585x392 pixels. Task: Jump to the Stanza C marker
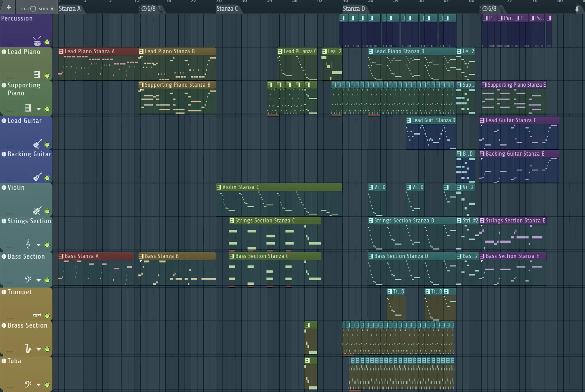(x=227, y=9)
